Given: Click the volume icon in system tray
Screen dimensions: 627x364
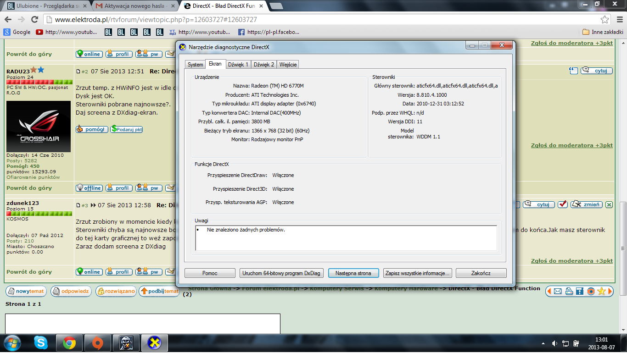Looking at the screenshot, I should 554,343.
